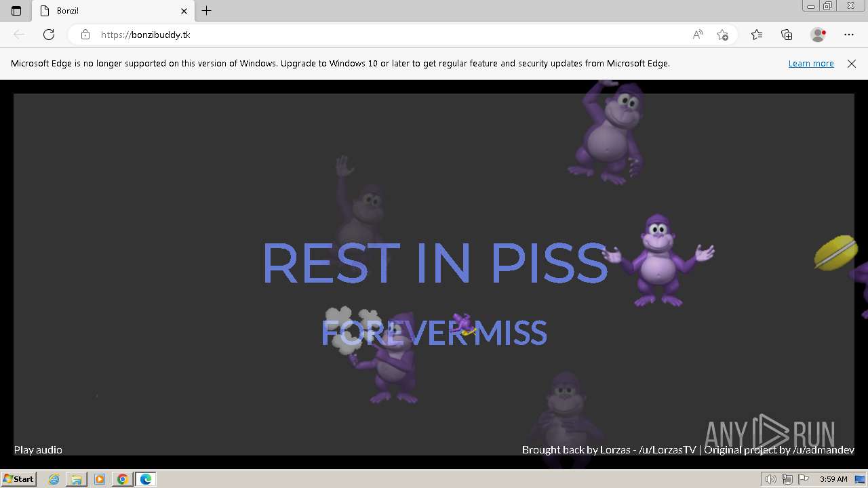Open the tab actions menu icon

(x=16, y=11)
